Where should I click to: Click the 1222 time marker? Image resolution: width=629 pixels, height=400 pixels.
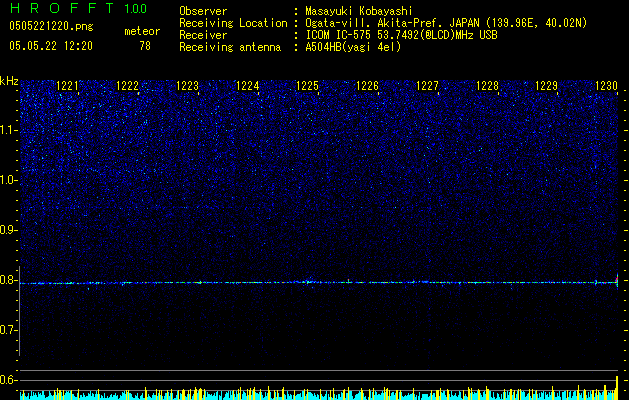(127, 86)
